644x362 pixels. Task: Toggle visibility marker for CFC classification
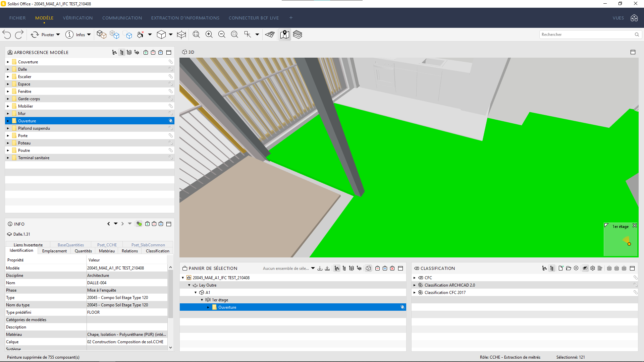(x=635, y=278)
